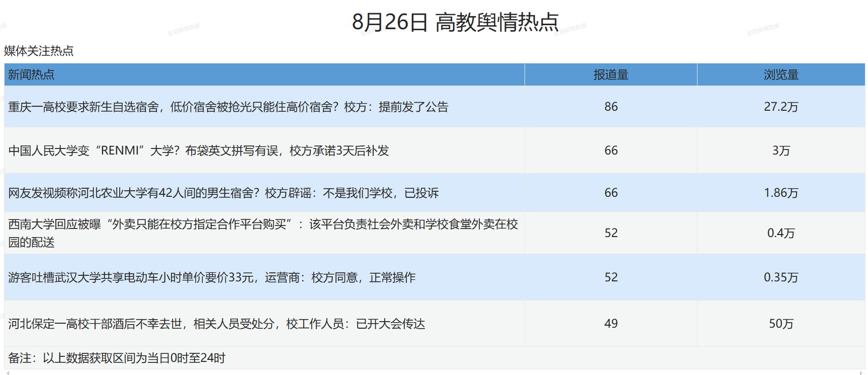Click the left scroll arrow at bottom
Screen dimensions: 868x375
[x=7, y=373]
